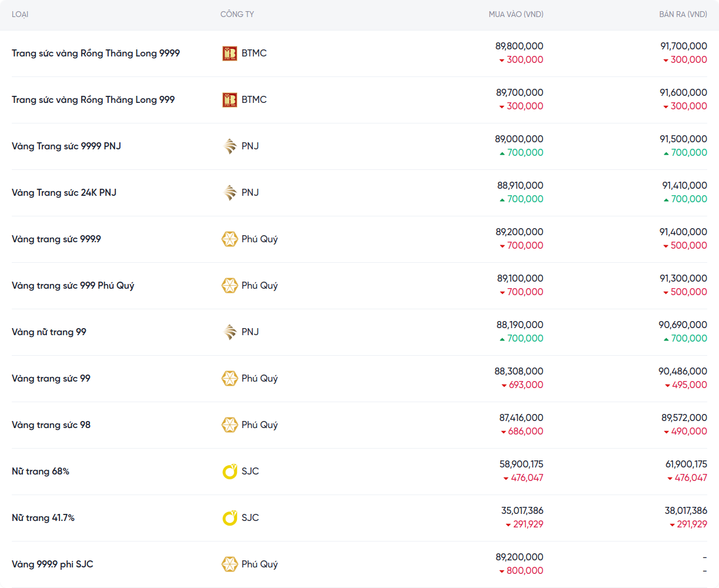The width and height of the screenshot is (719, 588).
Task: Sort by the CÔNG TY column header
Action: [x=237, y=14]
